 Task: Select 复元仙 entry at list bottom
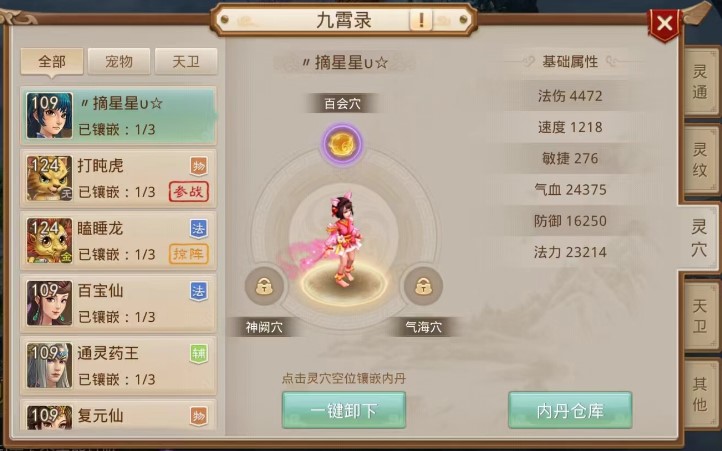pyautogui.click(x=118, y=415)
